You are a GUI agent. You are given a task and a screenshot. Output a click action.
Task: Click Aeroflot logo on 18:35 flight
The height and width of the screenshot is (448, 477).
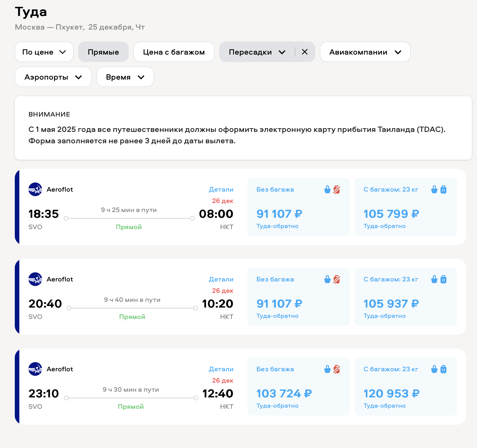pyautogui.click(x=35, y=189)
